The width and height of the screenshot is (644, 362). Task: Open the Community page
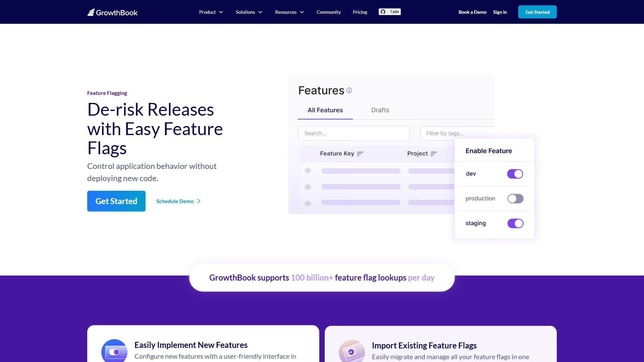[329, 12]
